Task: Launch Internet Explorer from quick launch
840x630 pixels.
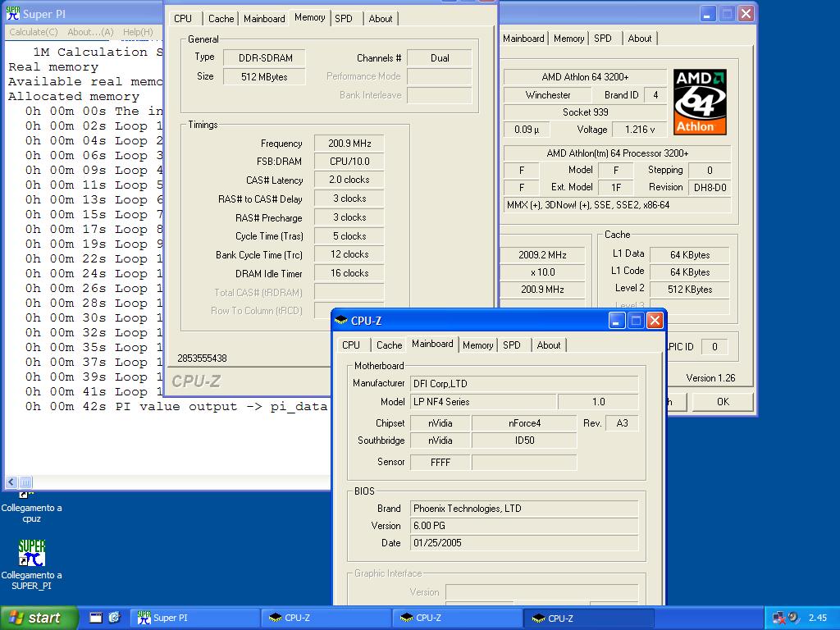Action: tap(114, 618)
